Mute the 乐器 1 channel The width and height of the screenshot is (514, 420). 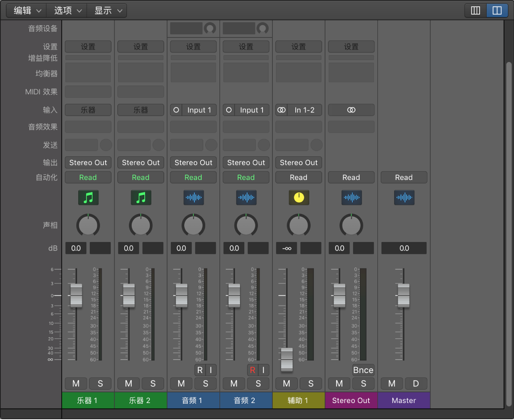tap(76, 384)
